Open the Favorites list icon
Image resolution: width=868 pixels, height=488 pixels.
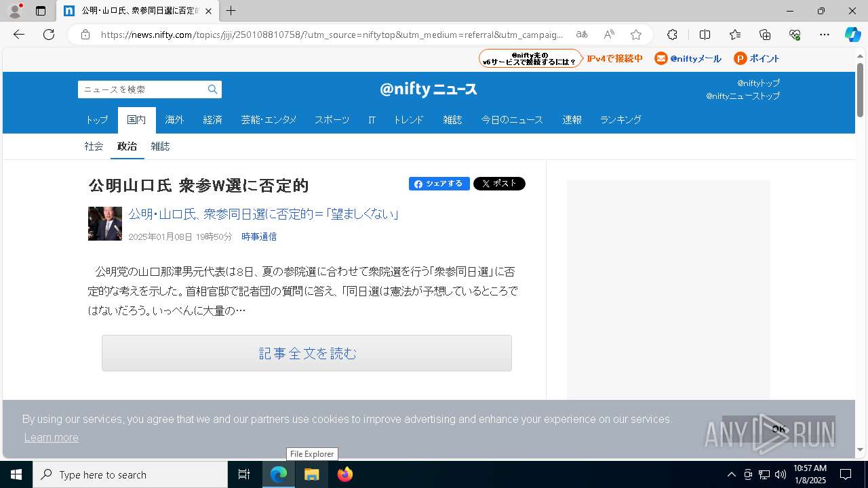pos(735,35)
